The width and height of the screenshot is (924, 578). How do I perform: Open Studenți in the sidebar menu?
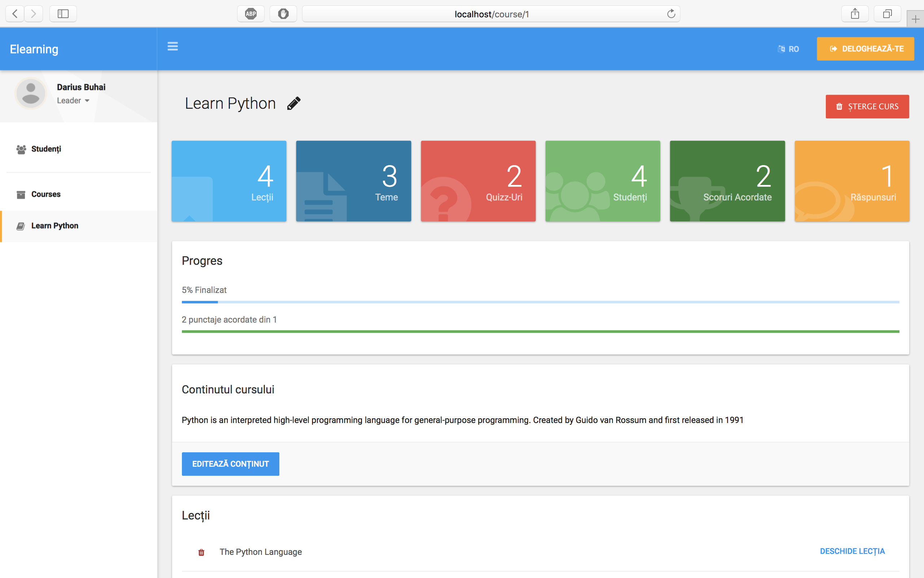click(x=79, y=149)
